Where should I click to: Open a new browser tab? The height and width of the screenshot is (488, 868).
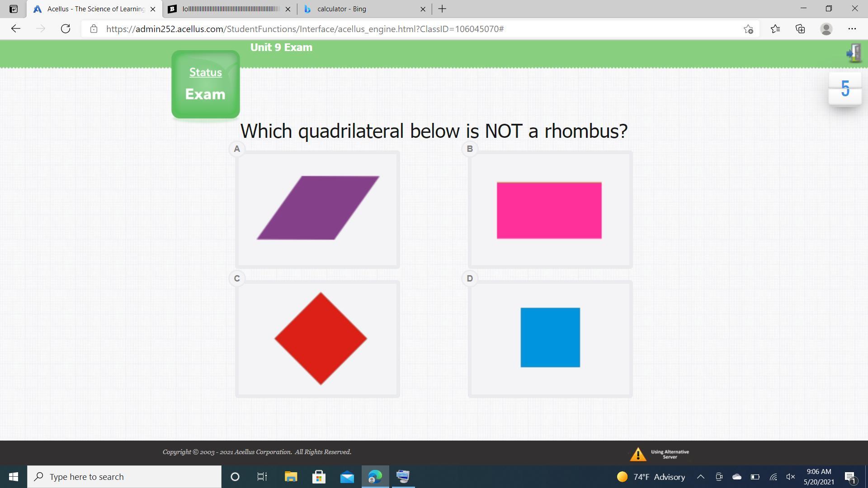pyautogui.click(x=442, y=9)
